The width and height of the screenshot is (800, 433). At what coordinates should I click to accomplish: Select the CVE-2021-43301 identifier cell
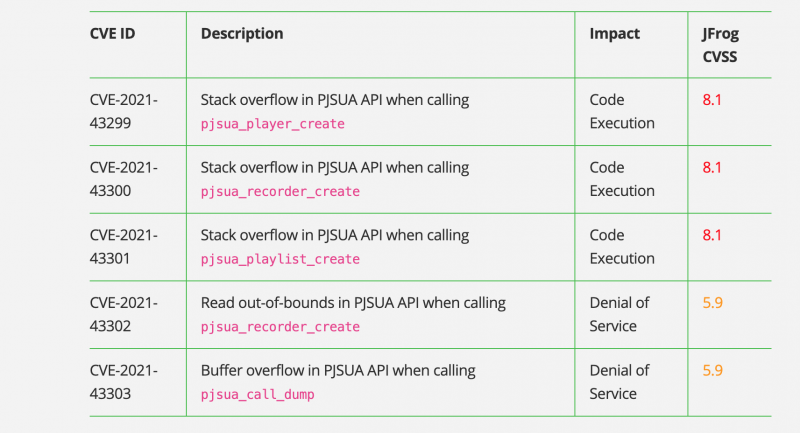click(x=124, y=247)
